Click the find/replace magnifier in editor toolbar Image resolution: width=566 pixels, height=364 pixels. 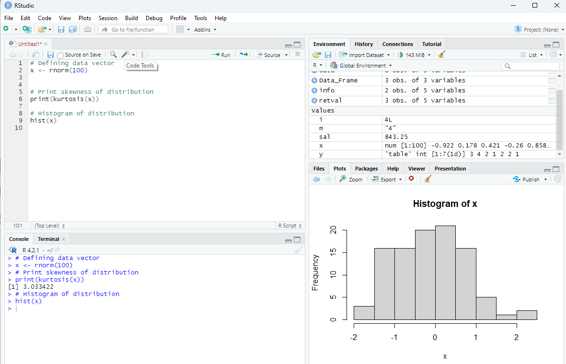click(x=113, y=55)
